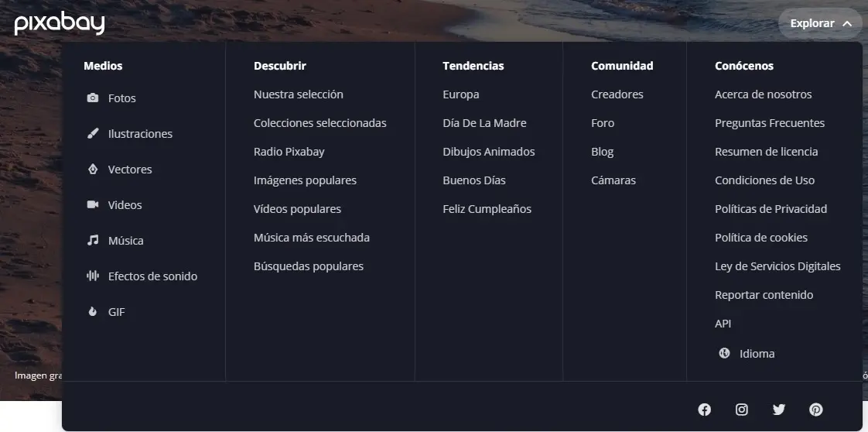
Task: Open Feliz Cumpleaños trend
Action: click(487, 209)
